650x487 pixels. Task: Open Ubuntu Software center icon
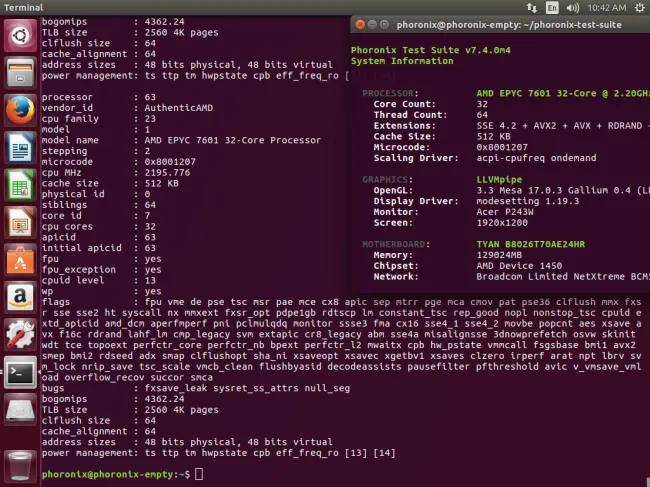click(20, 260)
